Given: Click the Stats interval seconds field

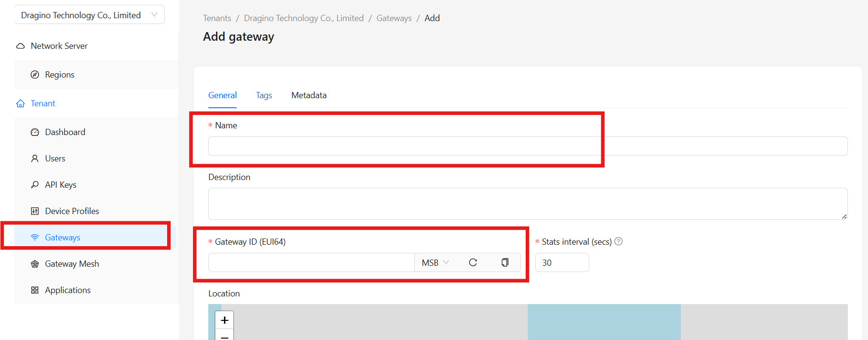Looking at the screenshot, I should (562, 262).
